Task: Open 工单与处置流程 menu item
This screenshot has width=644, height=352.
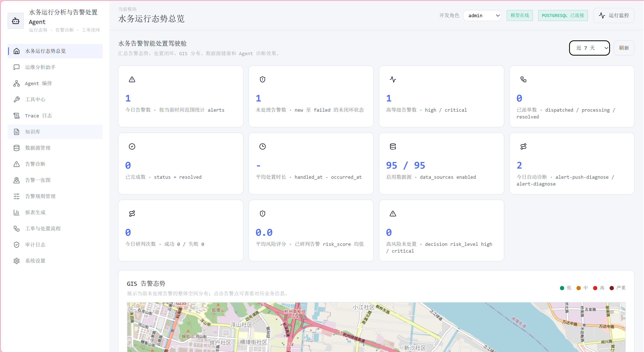Action: [x=55, y=228]
